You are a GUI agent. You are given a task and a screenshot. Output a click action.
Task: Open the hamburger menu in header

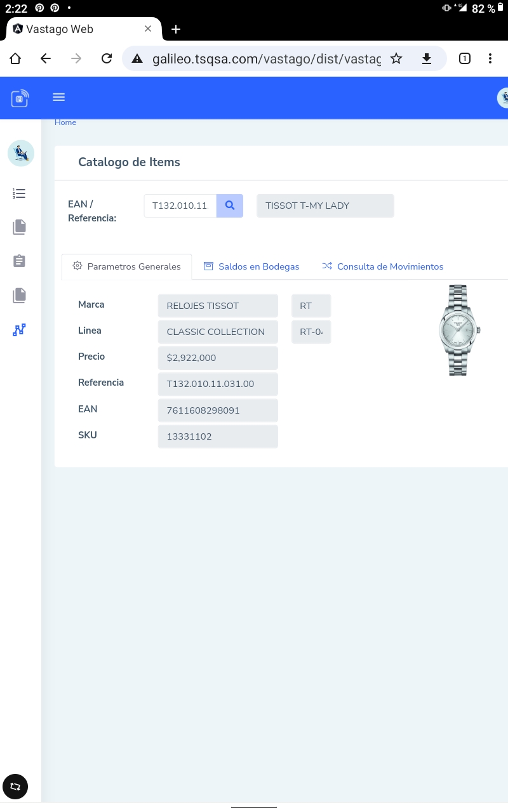pyautogui.click(x=59, y=97)
